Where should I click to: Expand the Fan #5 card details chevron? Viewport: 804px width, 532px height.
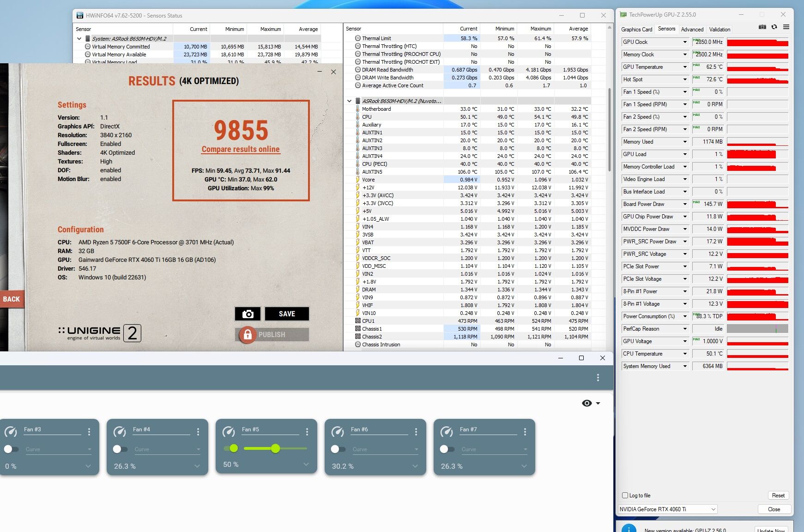pos(306,465)
